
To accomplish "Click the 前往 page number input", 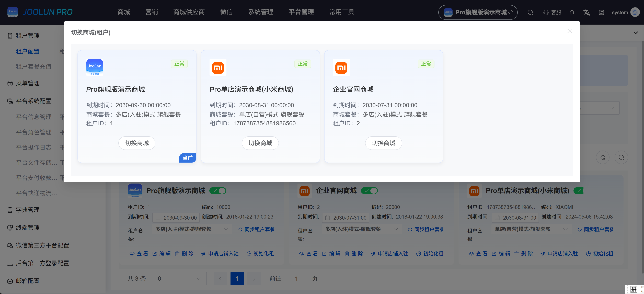I will pyautogui.click(x=296, y=278).
